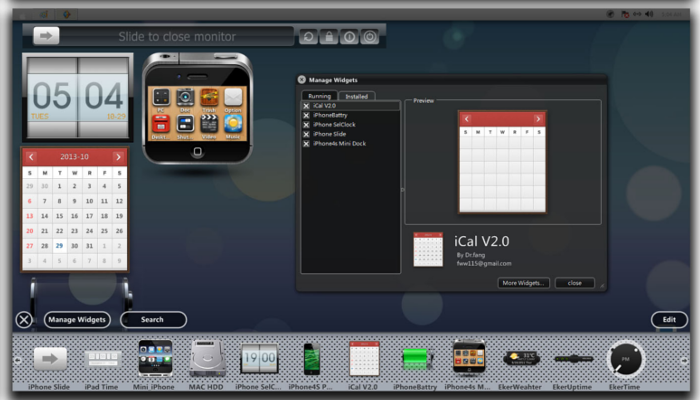Click the power icon in top bar

point(370,36)
